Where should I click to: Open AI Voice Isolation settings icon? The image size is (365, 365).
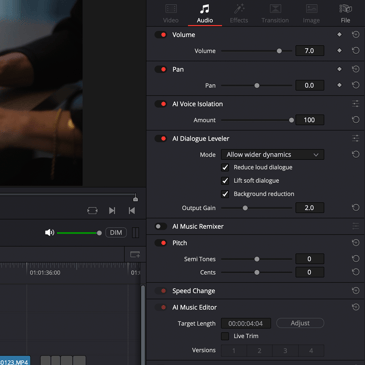[x=356, y=104]
